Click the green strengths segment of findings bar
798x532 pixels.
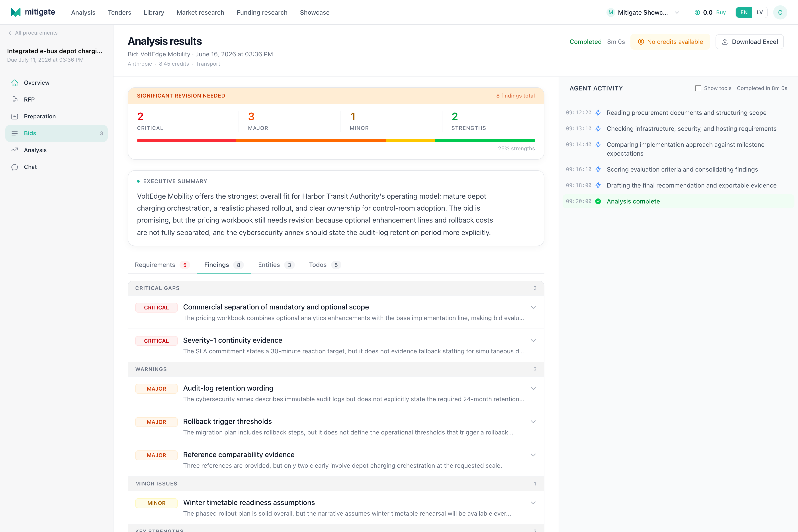pos(485,141)
